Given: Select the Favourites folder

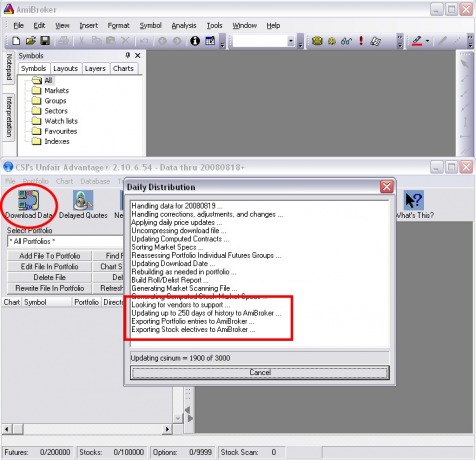Looking at the screenshot, I should (54, 131).
